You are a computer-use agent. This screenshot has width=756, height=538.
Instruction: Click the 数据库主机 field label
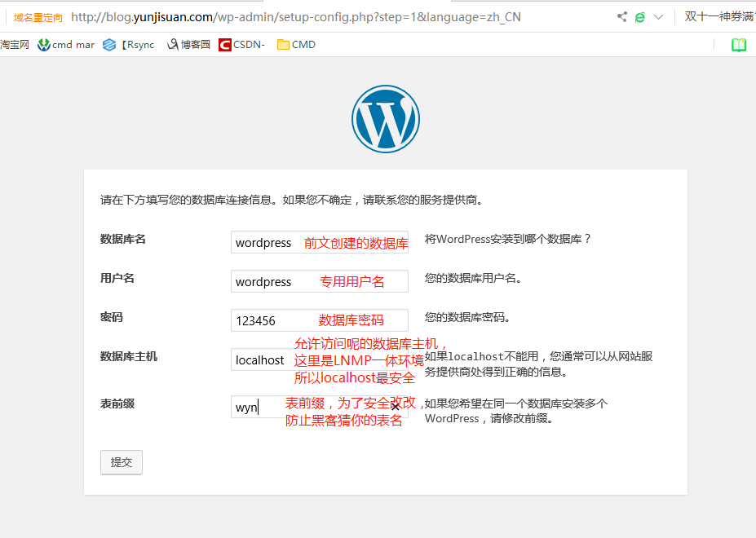point(129,357)
